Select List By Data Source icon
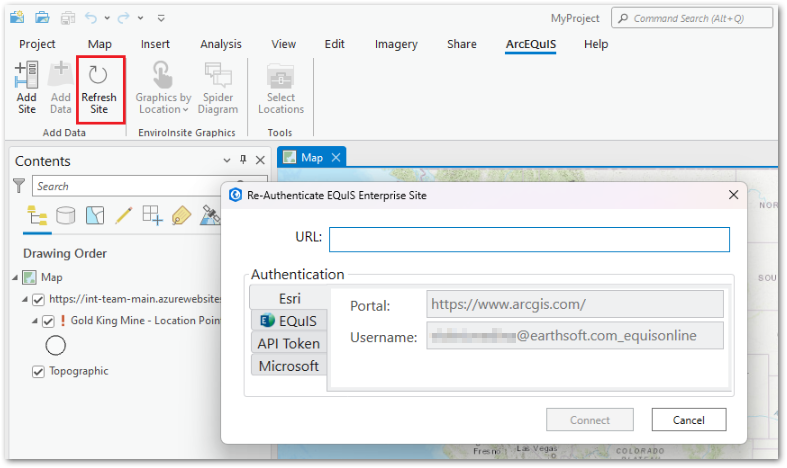This screenshot has height=468, width=787. pyautogui.click(x=65, y=216)
